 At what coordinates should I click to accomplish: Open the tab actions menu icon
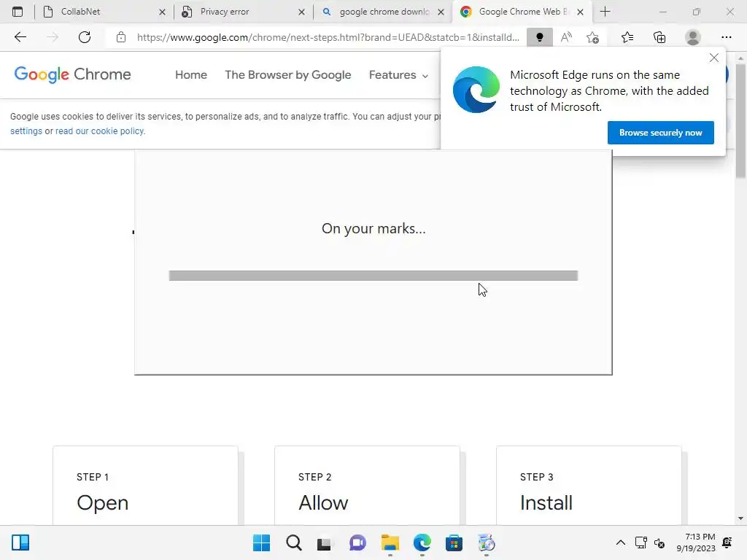point(18,12)
